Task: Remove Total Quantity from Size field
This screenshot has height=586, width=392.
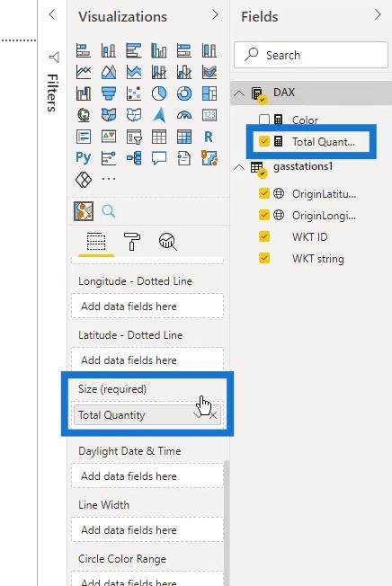Action: (213, 415)
